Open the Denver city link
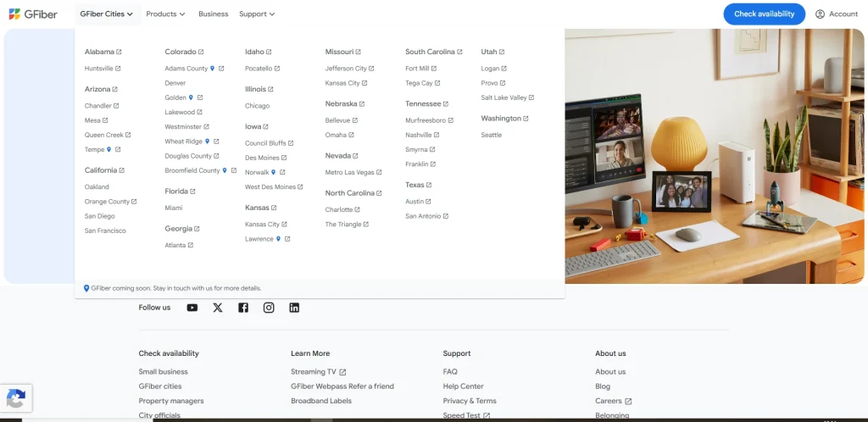Image resolution: width=868 pixels, height=422 pixels. 175,83
